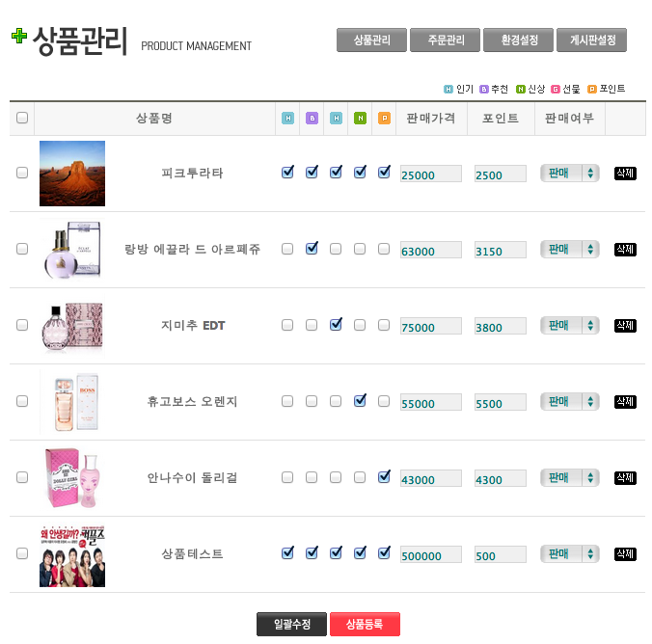Click the green plus icon beside 상품관리 title
652x644 pixels.
click(x=19, y=37)
